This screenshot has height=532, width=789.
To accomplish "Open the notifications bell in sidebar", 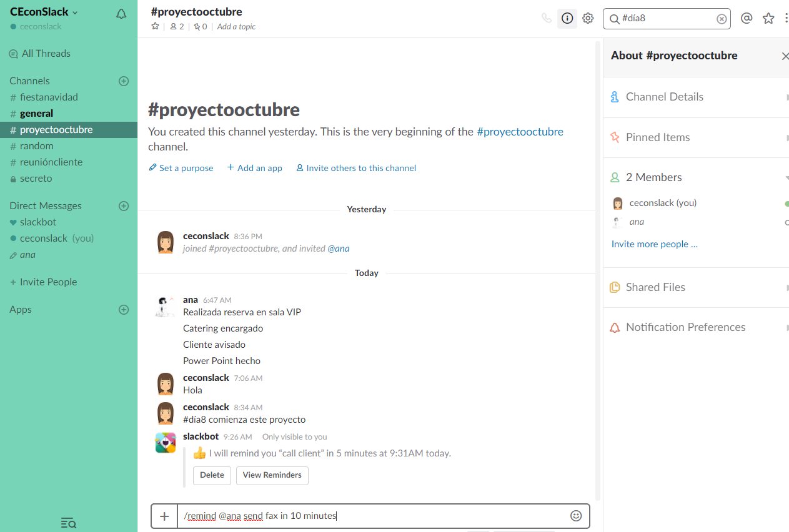I will point(121,14).
